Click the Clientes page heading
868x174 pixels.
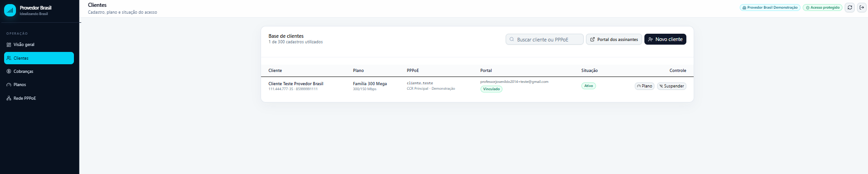[97, 5]
